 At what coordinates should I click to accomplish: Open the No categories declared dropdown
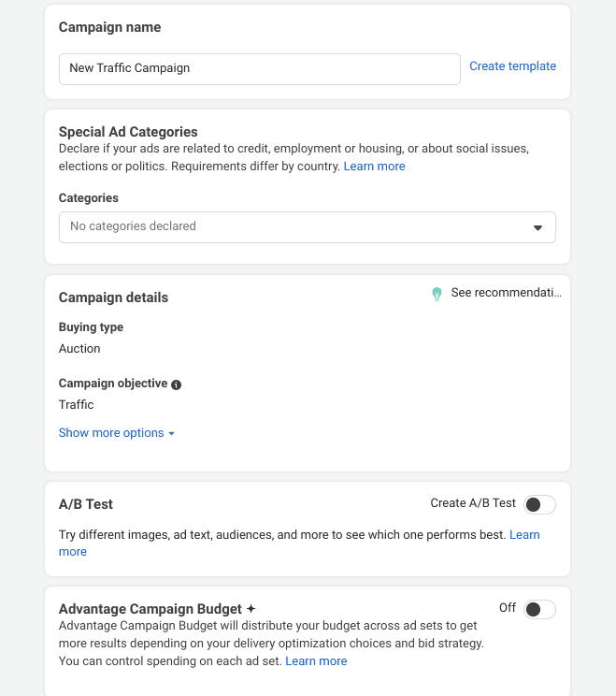(x=308, y=227)
